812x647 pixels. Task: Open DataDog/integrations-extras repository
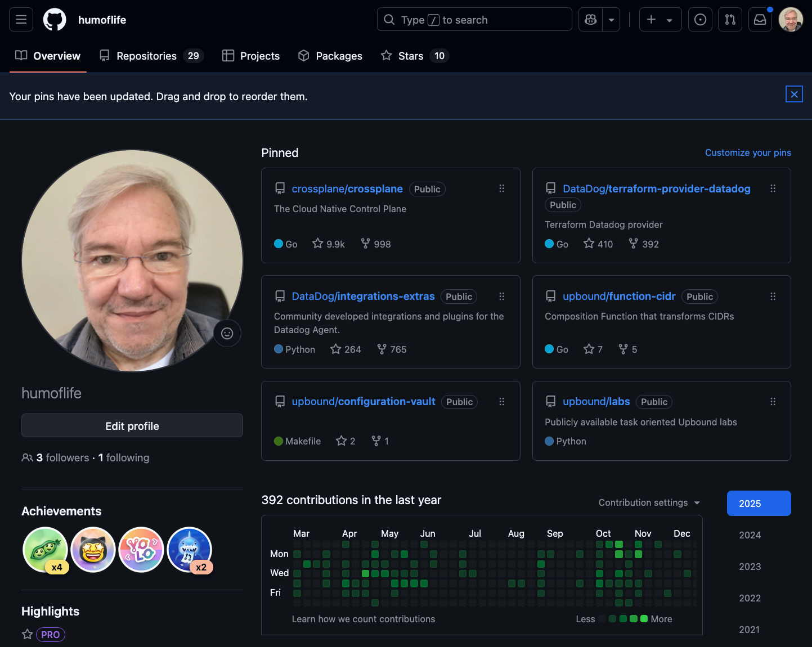pos(363,296)
